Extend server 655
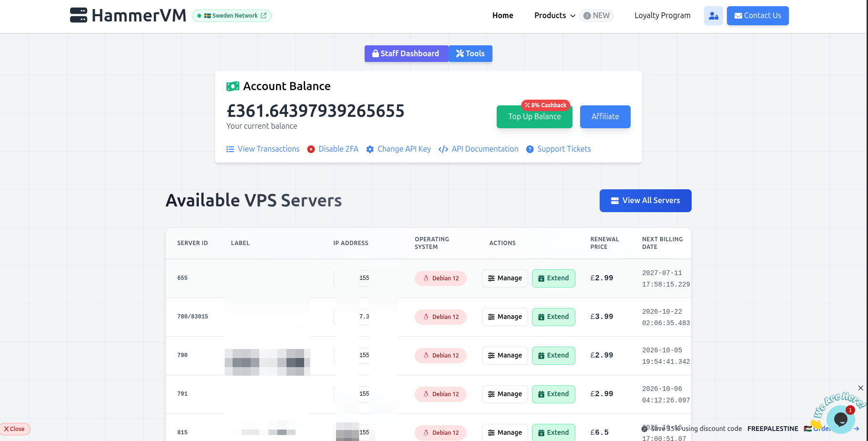The image size is (868, 441). pos(553,278)
